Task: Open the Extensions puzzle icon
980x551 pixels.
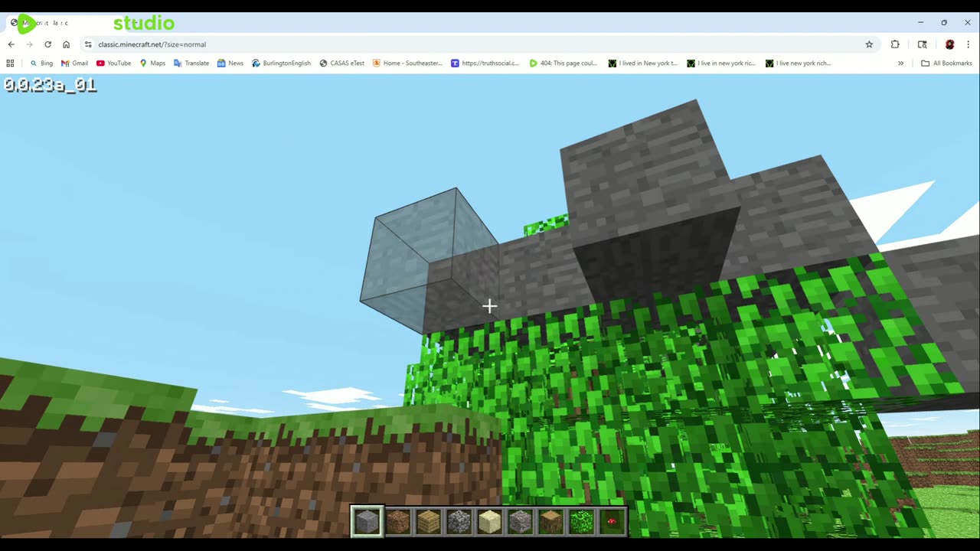Action: coord(895,44)
